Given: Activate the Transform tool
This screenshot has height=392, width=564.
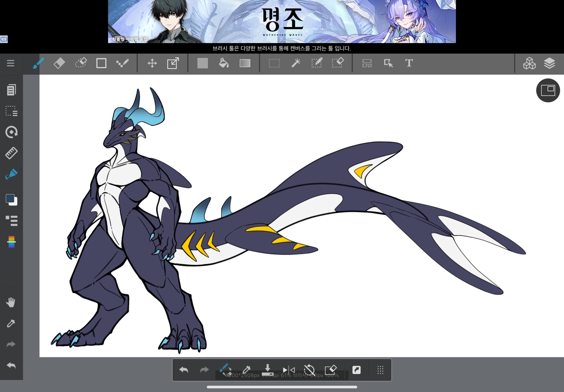Looking at the screenshot, I should click(x=173, y=63).
